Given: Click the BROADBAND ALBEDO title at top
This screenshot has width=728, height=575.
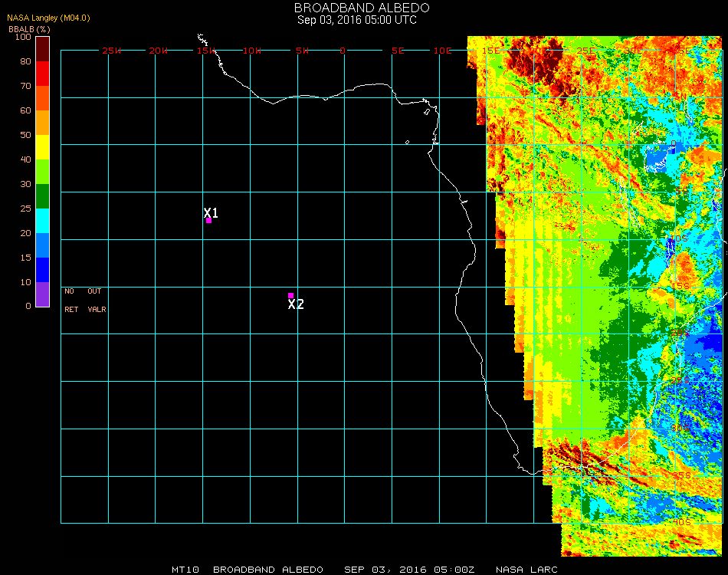Looking at the screenshot, I should click(357, 8).
